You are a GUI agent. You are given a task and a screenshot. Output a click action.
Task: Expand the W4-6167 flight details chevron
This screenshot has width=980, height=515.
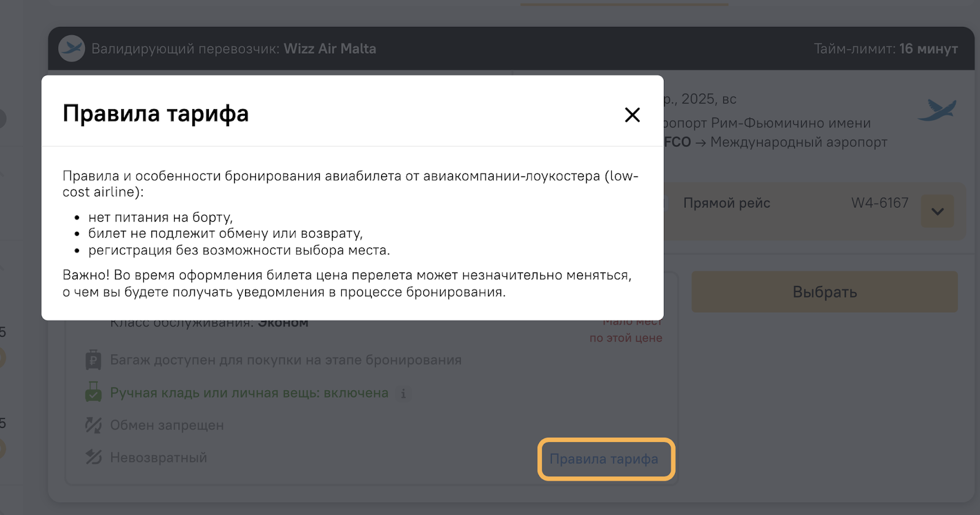[x=937, y=211]
